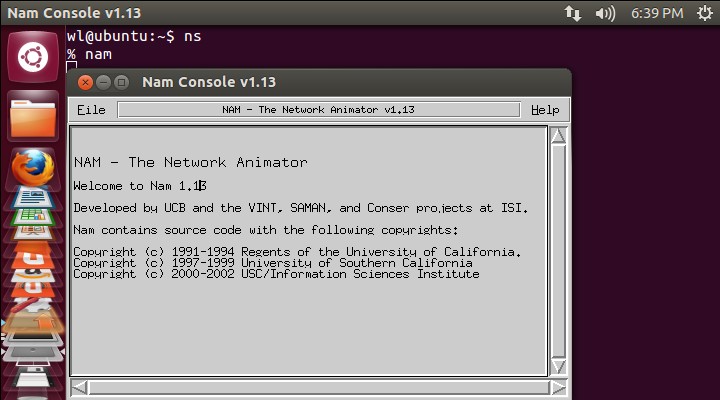Viewport: 720px width, 400px height.
Task: Click the horizontal scrollbar right arrow
Action: pyautogui.click(x=558, y=388)
